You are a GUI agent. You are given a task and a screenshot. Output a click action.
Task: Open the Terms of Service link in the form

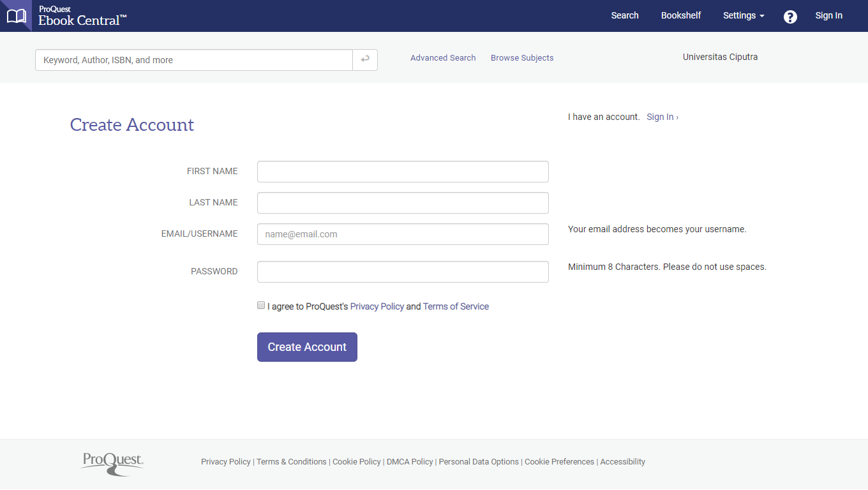click(456, 307)
